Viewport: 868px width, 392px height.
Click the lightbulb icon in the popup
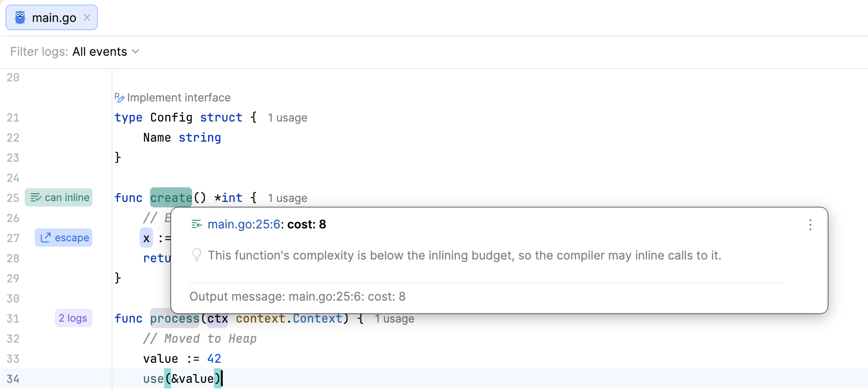[197, 255]
